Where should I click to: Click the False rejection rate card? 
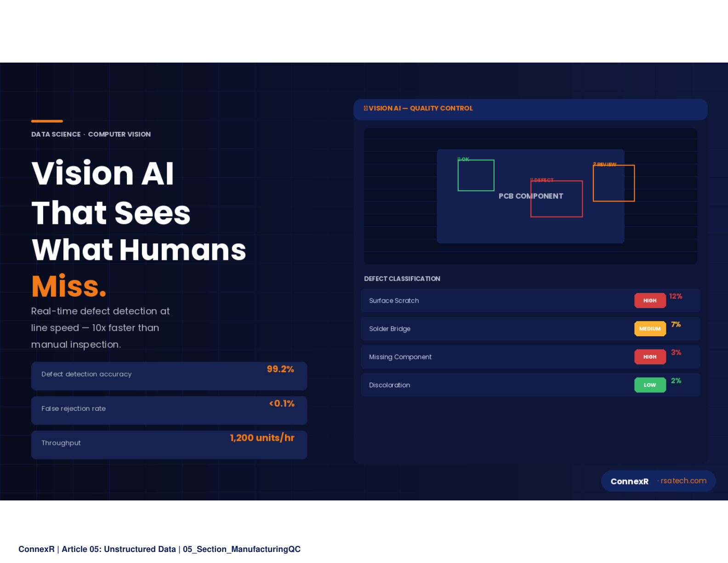pyautogui.click(x=169, y=410)
